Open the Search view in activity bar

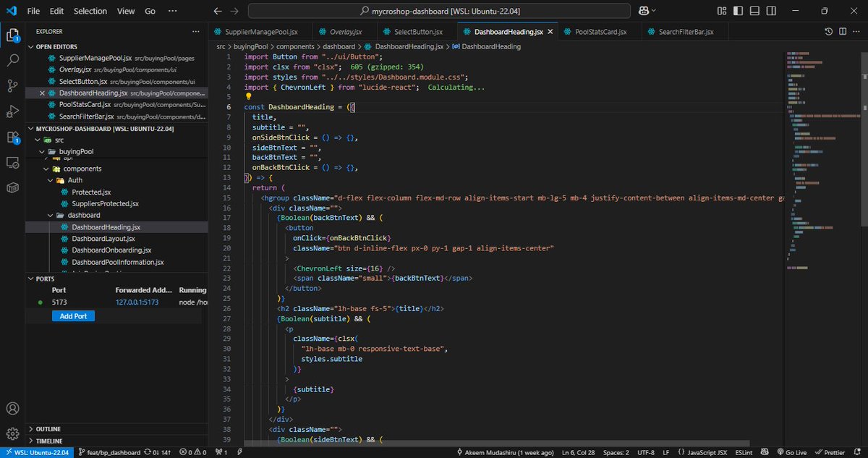click(12, 61)
